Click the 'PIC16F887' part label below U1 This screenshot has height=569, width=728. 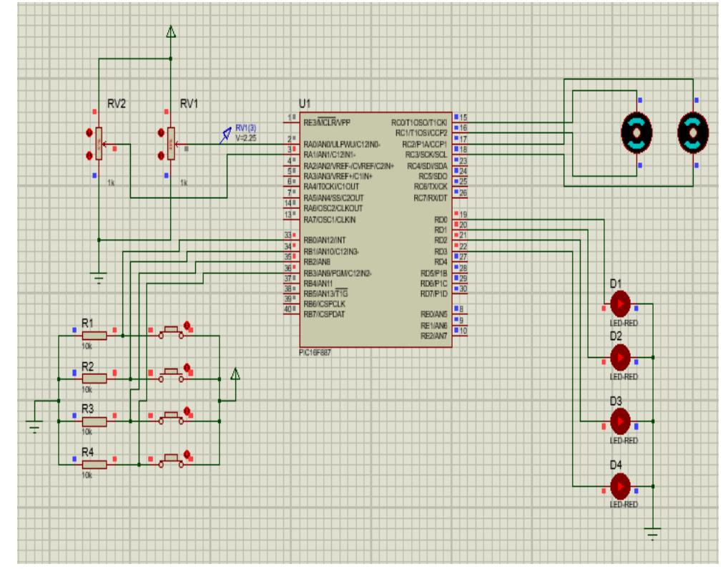(315, 353)
